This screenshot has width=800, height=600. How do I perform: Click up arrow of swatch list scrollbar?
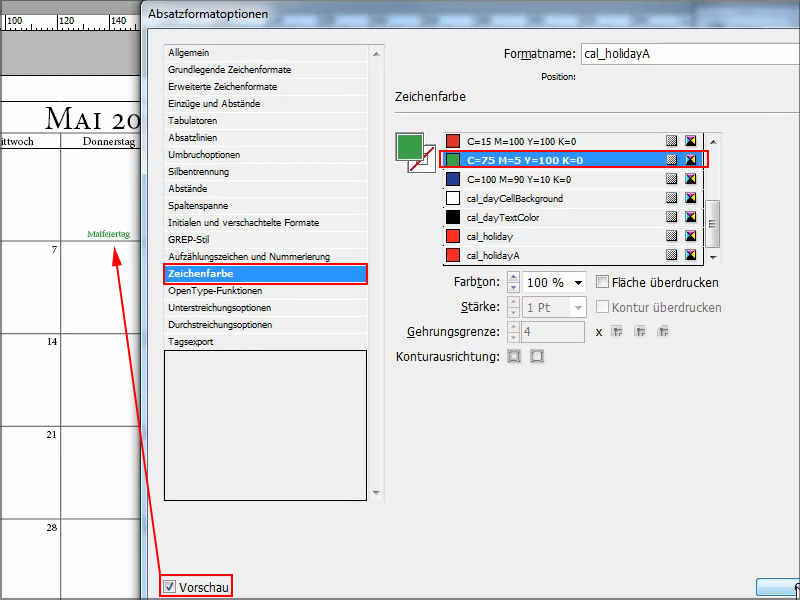[713, 141]
